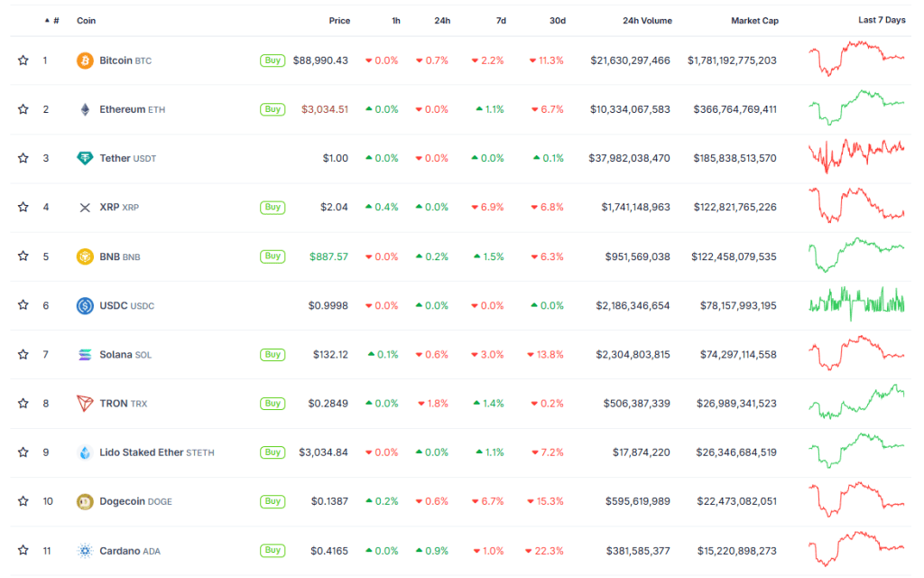Toggle favorite star for XRP

click(23, 208)
